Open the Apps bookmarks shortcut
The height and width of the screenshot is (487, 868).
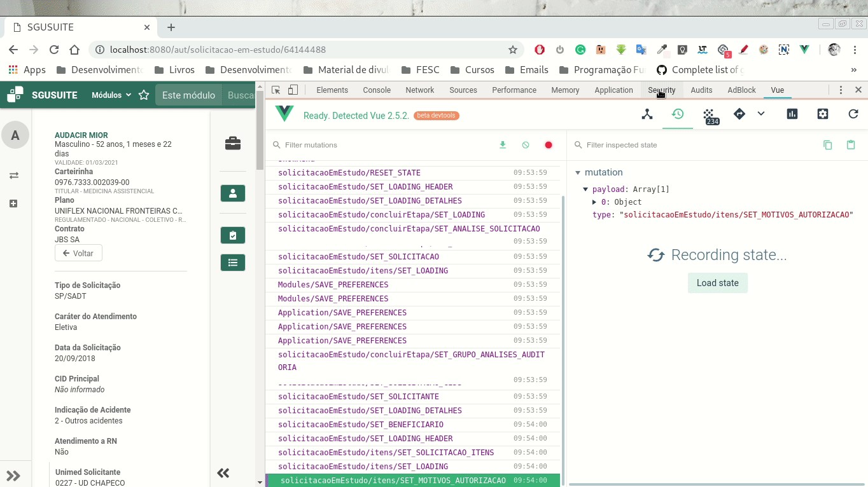27,70
